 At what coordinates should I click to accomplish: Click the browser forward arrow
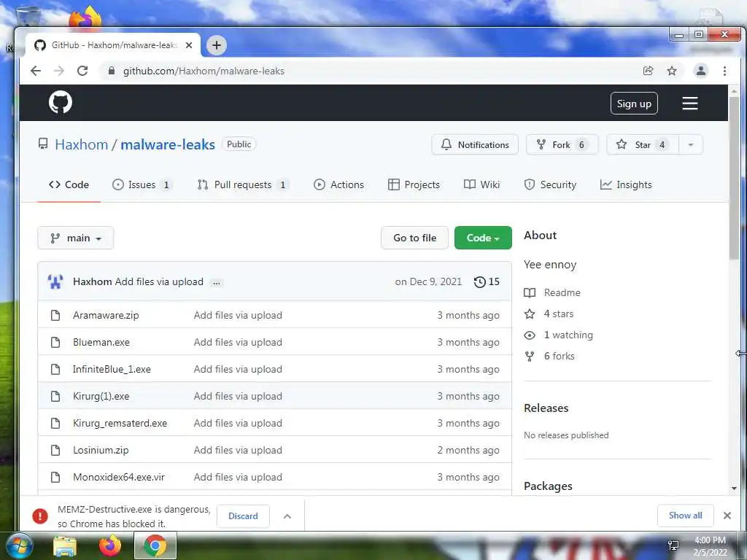point(58,71)
